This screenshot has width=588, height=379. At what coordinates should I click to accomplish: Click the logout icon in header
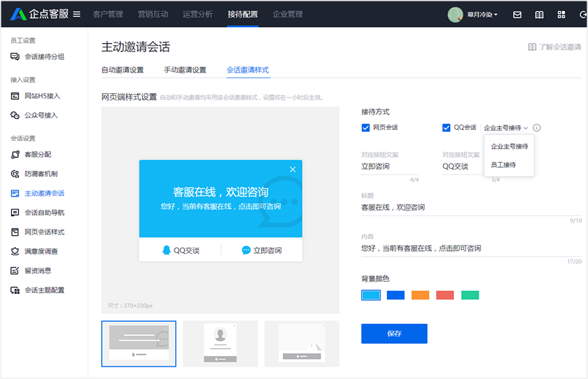[x=583, y=15]
